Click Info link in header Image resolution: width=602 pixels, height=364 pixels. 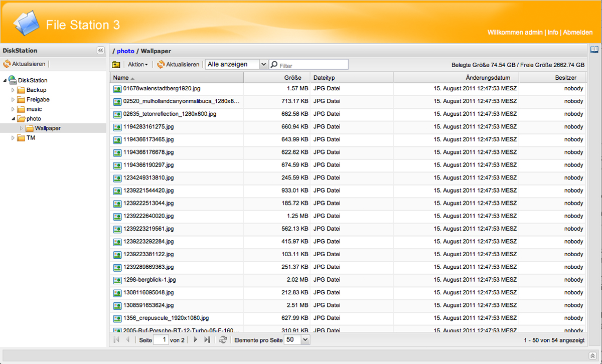(x=552, y=32)
